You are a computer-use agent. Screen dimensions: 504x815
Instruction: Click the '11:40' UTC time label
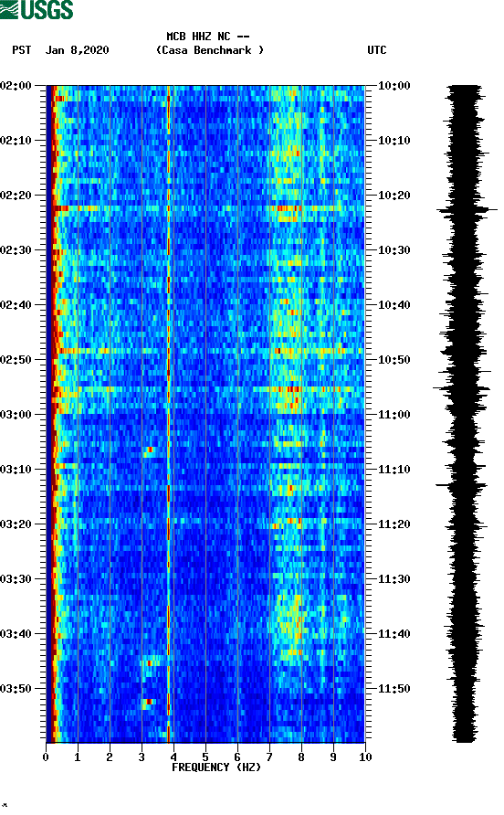(x=394, y=633)
